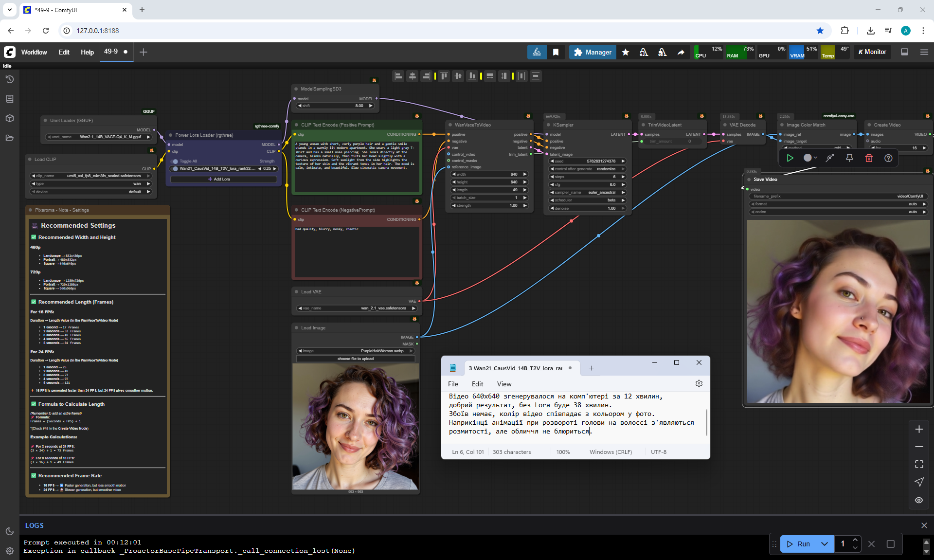Expand the Run button dropdown arrow

(825, 544)
